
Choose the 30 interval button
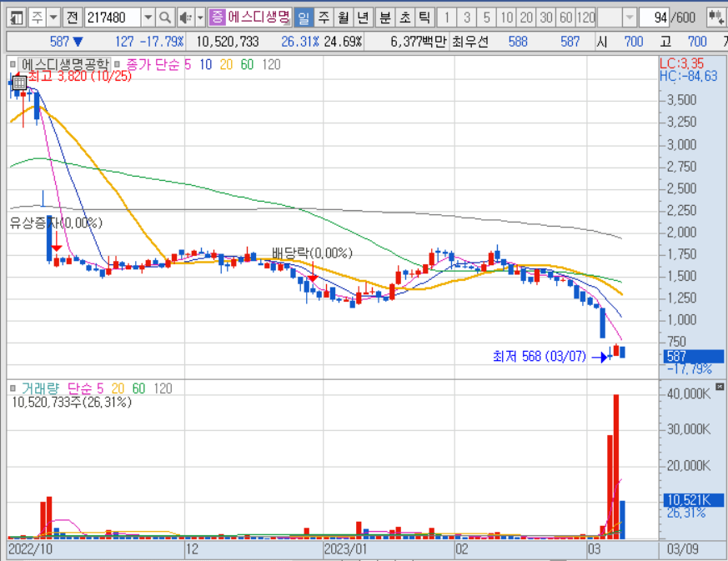pyautogui.click(x=546, y=18)
